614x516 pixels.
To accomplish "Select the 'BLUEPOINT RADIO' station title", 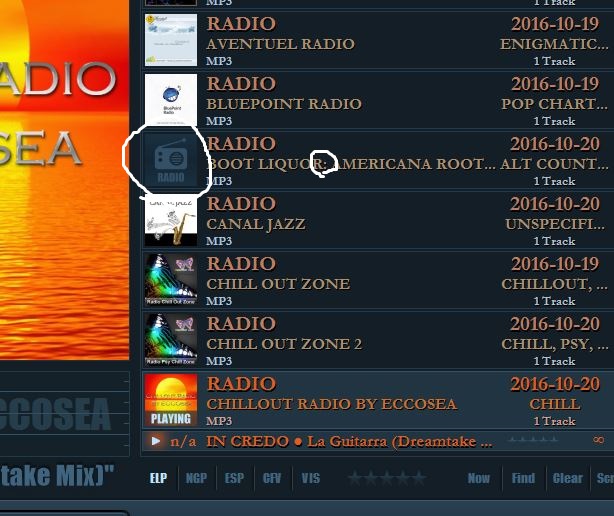I will point(284,104).
